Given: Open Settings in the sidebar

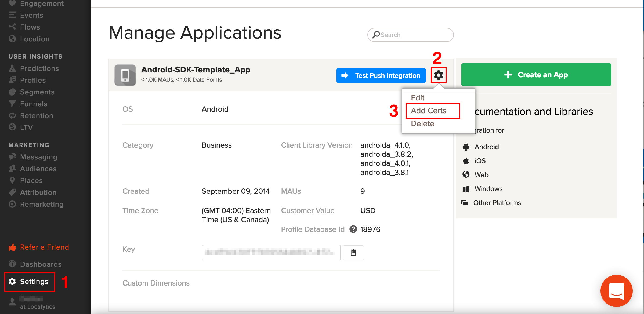Looking at the screenshot, I should (30, 282).
